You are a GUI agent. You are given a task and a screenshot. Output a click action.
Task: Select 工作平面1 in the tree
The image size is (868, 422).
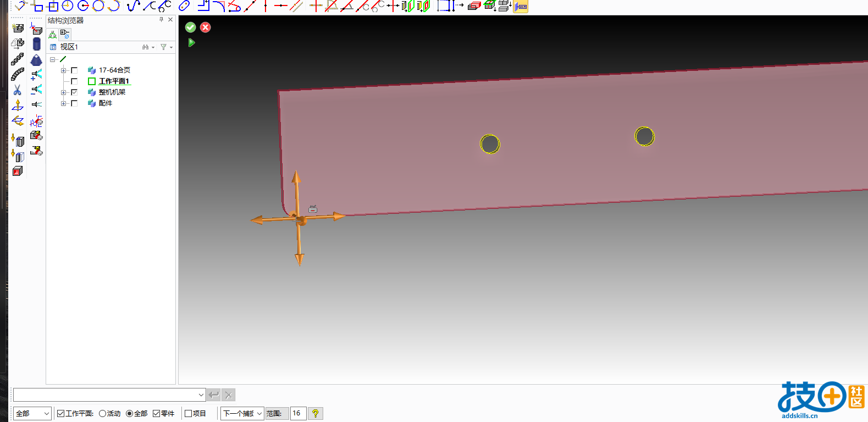point(114,81)
